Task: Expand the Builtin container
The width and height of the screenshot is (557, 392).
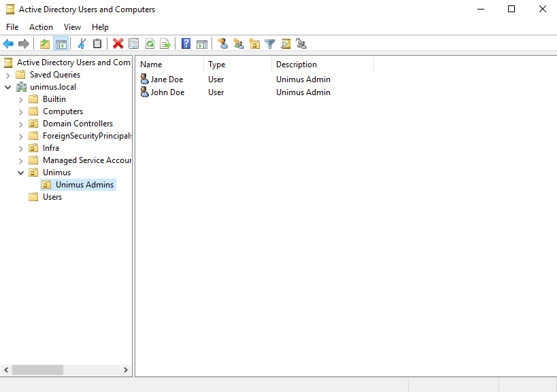Action: (x=20, y=99)
